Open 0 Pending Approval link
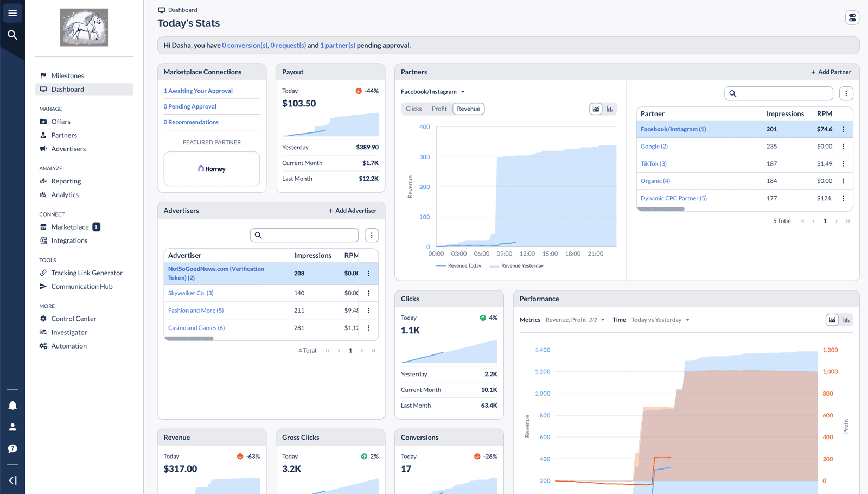 190,106
